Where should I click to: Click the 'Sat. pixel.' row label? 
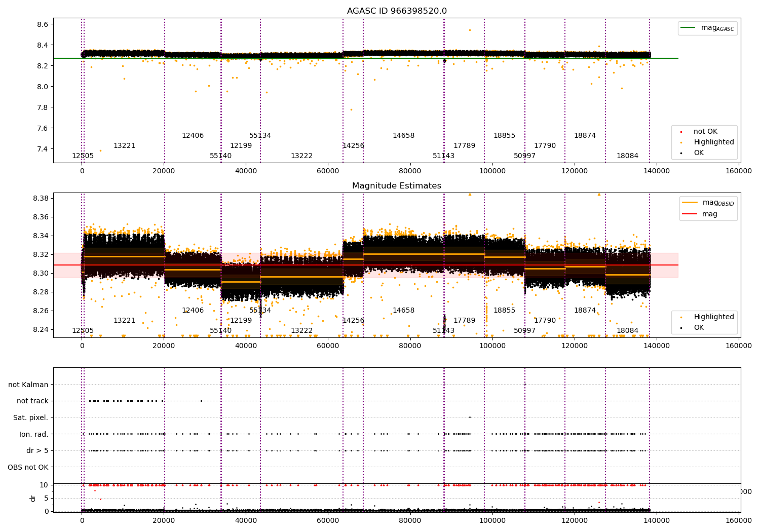[31, 417]
